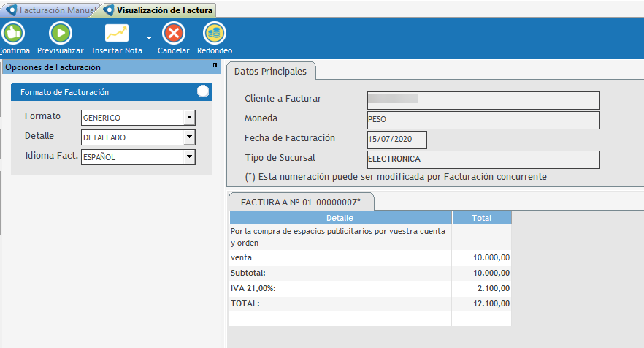Select the FACTURA A Nº 01-00000007 tab
Viewport: 644px width, 348px height.
coord(301,202)
